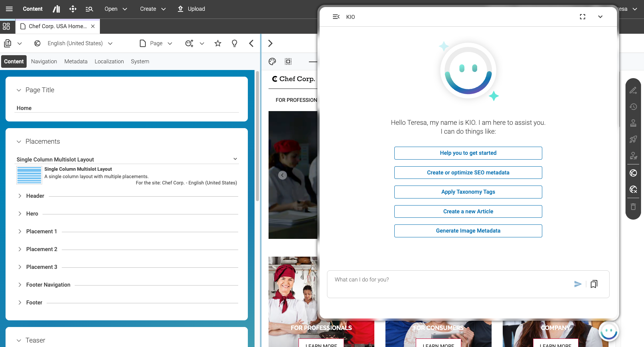Click Generate Image Metadata
Screen dimensions: 644x347
coord(468,231)
